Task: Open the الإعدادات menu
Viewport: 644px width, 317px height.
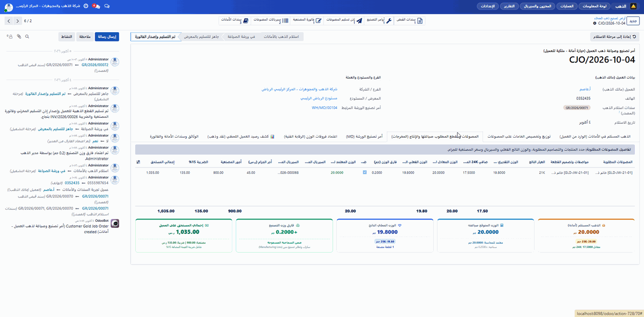Action: [x=488, y=6]
